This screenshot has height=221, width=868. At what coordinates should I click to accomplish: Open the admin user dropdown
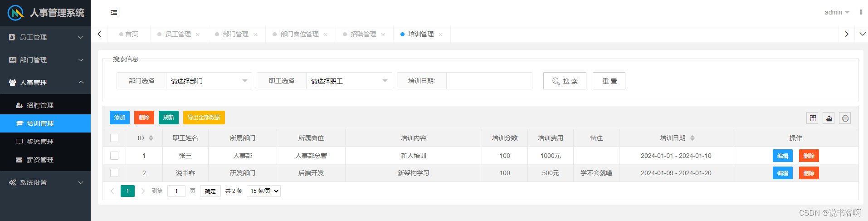click(837, 12)
